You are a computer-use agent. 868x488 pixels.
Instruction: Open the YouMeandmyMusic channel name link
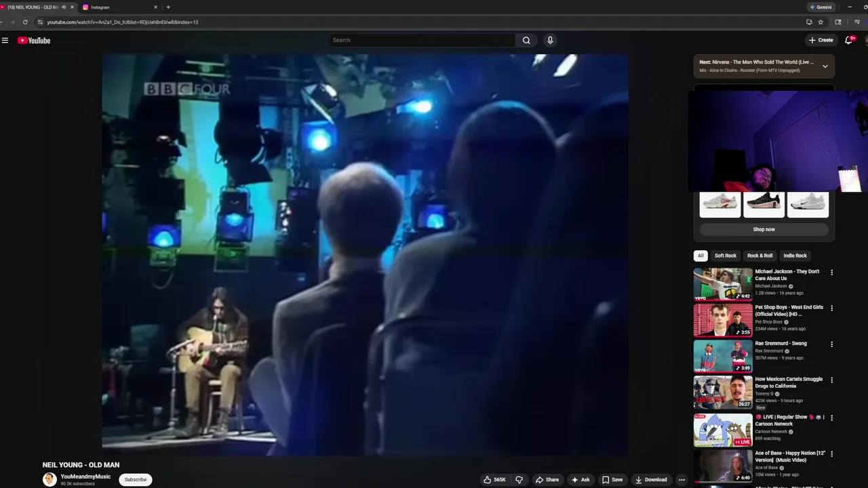pos(85,476)
